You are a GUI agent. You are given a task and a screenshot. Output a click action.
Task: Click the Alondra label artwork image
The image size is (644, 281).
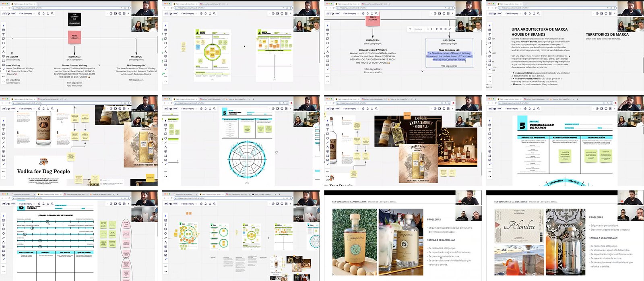(518, 226)
